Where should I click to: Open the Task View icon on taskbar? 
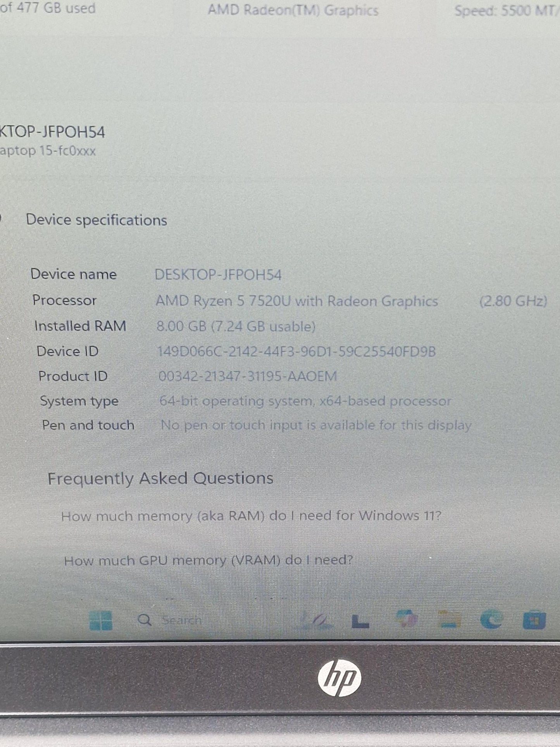pos(360,621)
